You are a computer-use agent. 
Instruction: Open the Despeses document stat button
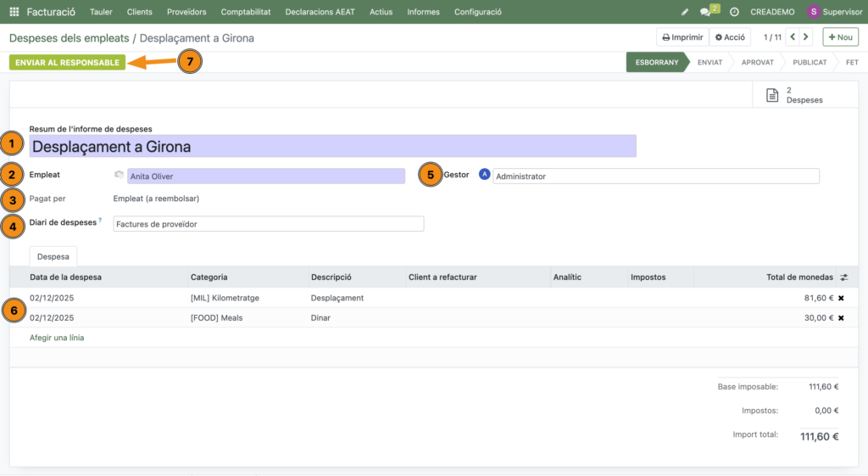click(x=795, y=95)
